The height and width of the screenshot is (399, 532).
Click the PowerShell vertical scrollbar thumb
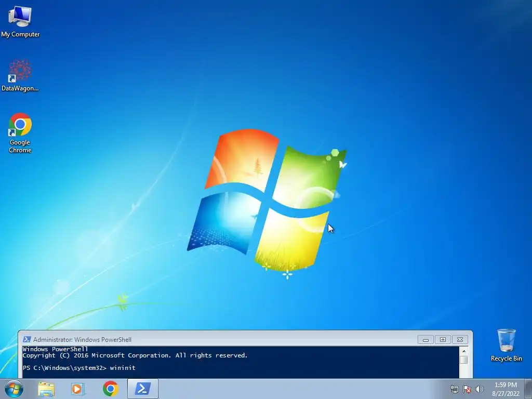coord(464,360)
